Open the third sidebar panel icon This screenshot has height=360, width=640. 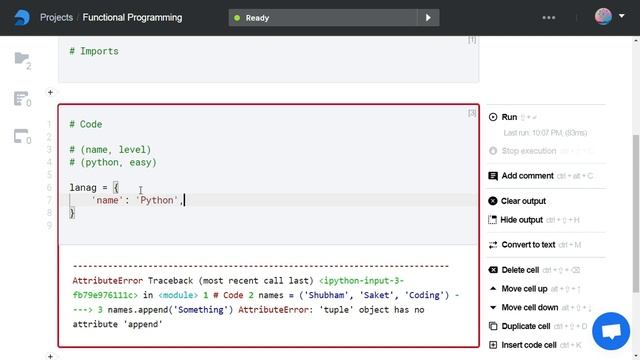tap(22, 136)
